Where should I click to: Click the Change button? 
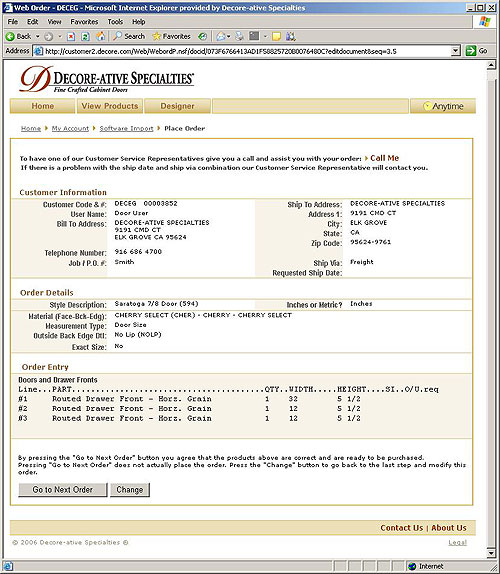coord(130,490)
